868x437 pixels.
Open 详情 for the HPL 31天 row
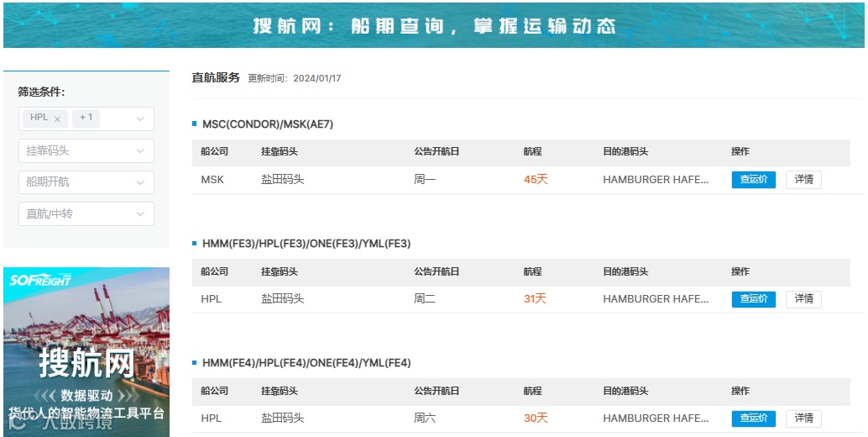803,299
